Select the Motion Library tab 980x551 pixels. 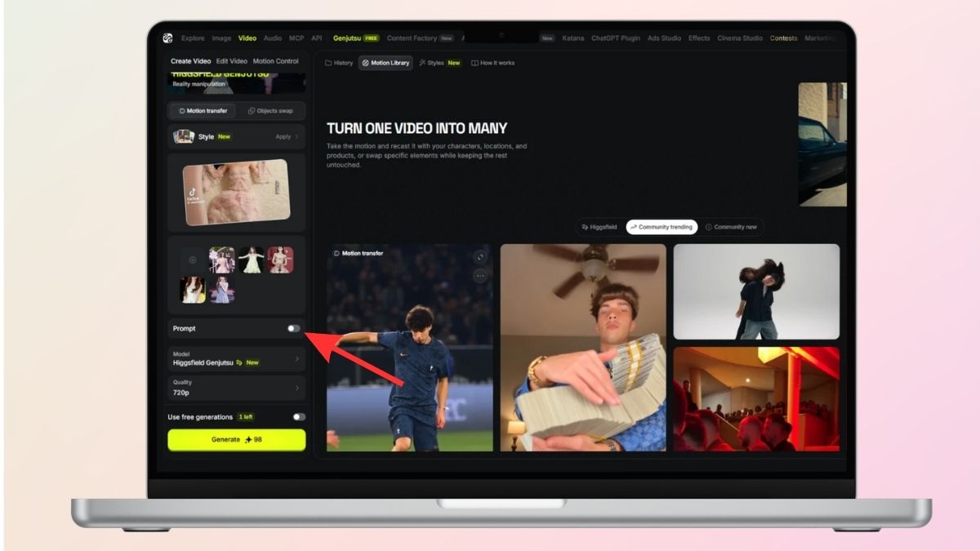[385, 63]
